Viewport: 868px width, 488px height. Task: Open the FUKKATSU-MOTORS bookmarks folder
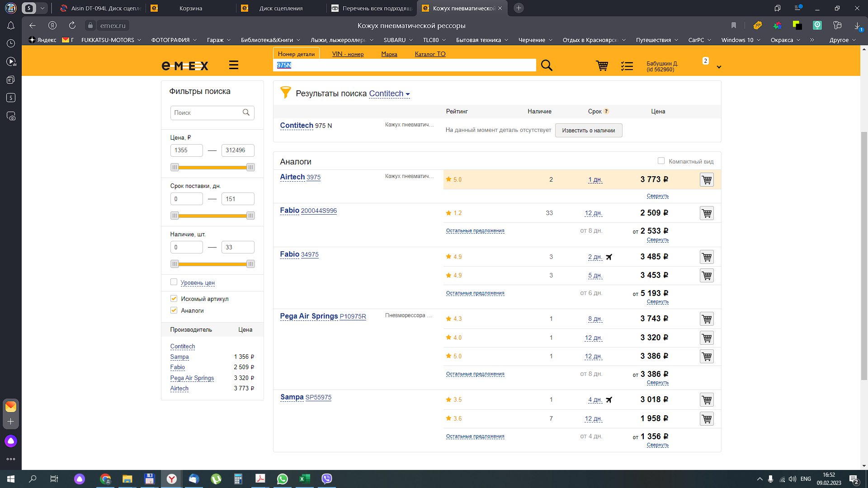click(x=111, y=40)
